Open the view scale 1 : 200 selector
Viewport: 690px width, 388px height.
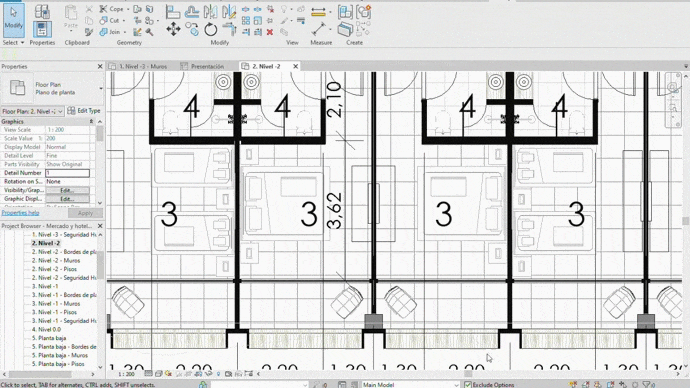point(127,374)
